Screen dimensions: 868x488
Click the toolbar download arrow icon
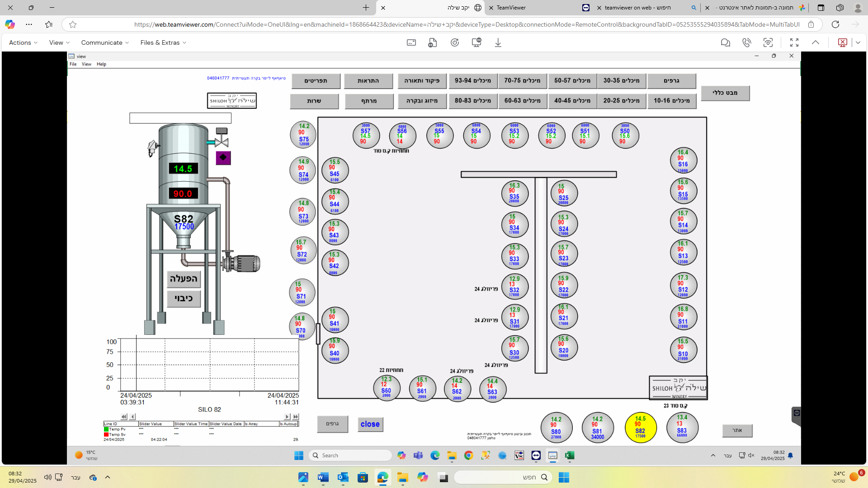(498, 42)
